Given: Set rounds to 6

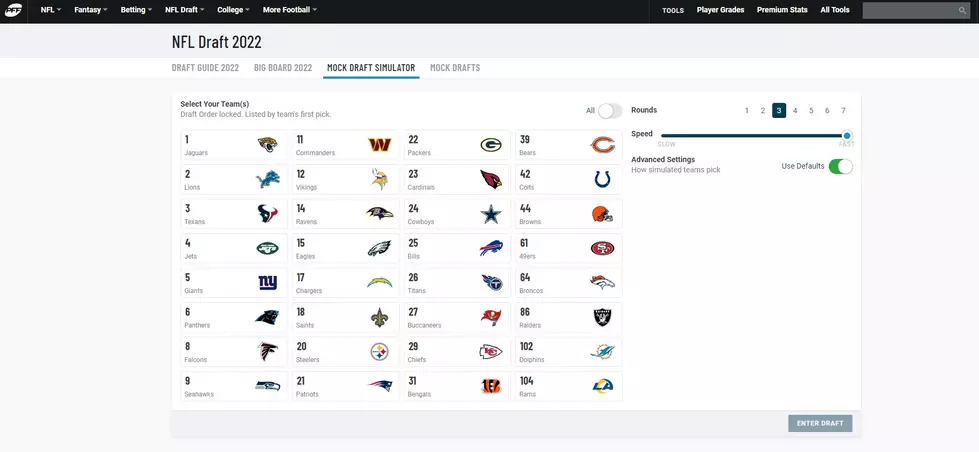Looking at the screenshot, I should 827,111.
